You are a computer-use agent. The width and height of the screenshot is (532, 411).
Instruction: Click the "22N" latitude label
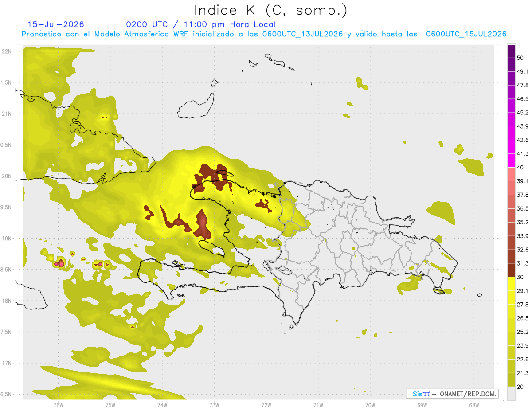(x=7, y=51)
